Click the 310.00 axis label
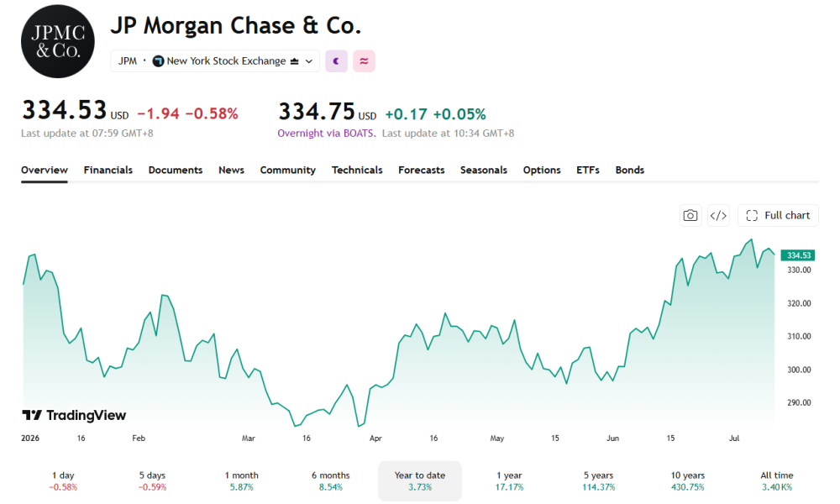840x504 pixels. tap(799, 336)
